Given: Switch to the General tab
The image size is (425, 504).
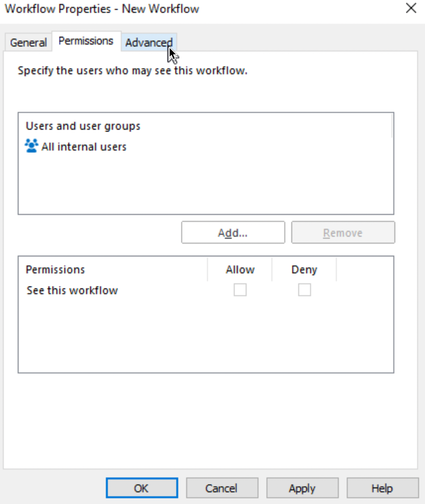Looking at the screenshot, I should click(28, 42).
